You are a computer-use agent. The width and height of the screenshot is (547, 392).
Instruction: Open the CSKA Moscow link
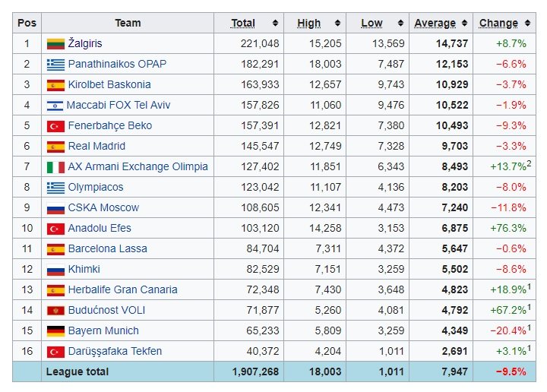103,207
